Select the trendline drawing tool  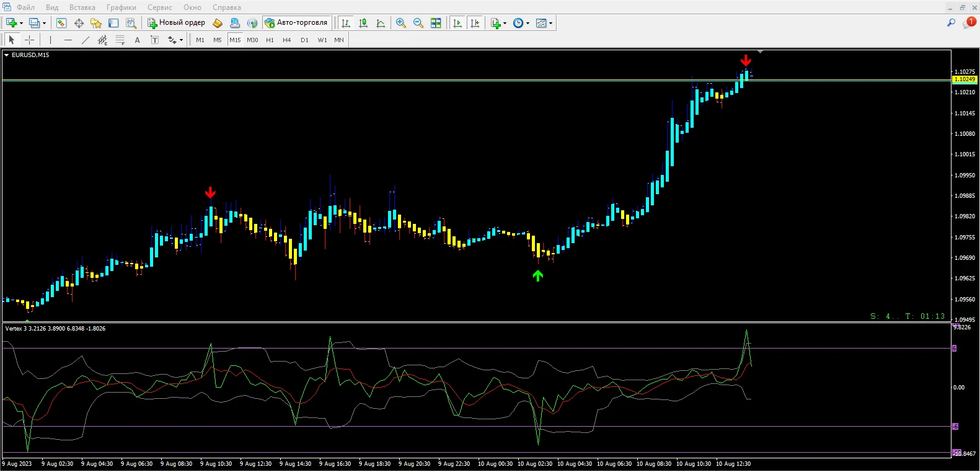point(86,40)
